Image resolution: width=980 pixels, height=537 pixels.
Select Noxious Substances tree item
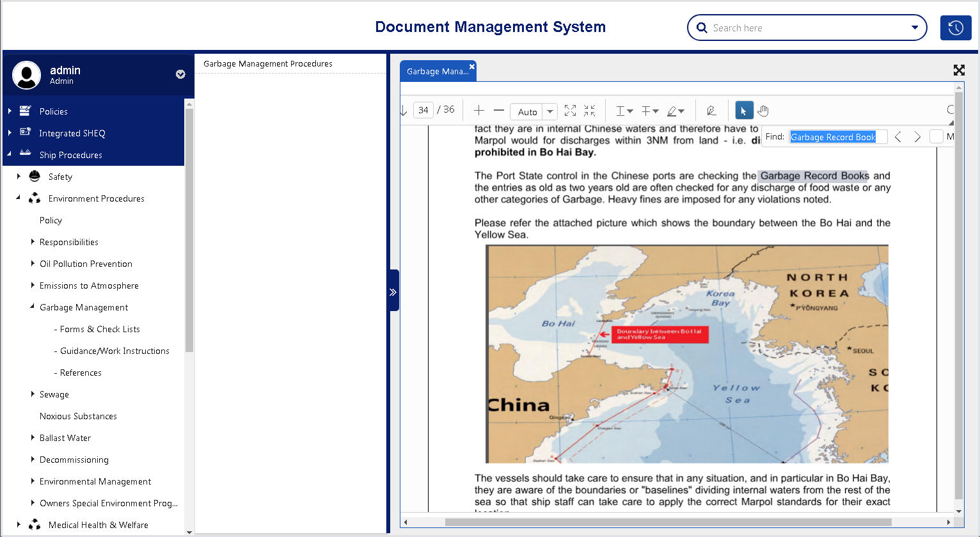[x=78, y=416]
